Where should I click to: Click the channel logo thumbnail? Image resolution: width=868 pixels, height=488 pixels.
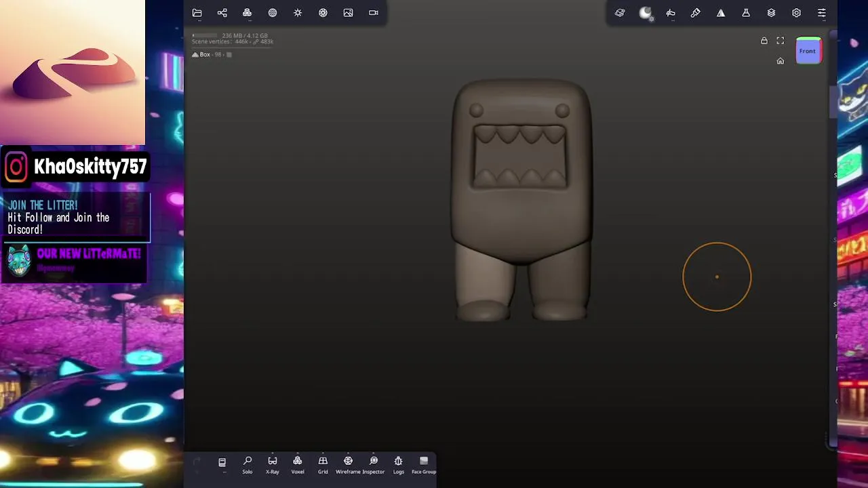pyautogui.click(x=73, y=73)
